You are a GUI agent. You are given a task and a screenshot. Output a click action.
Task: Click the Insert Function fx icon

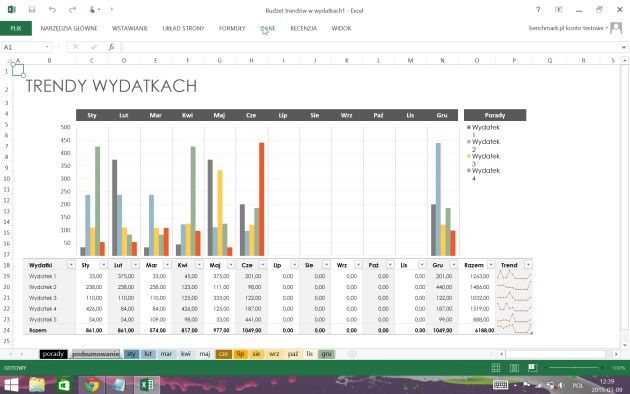pyautogui.click(x=111, y=47)
